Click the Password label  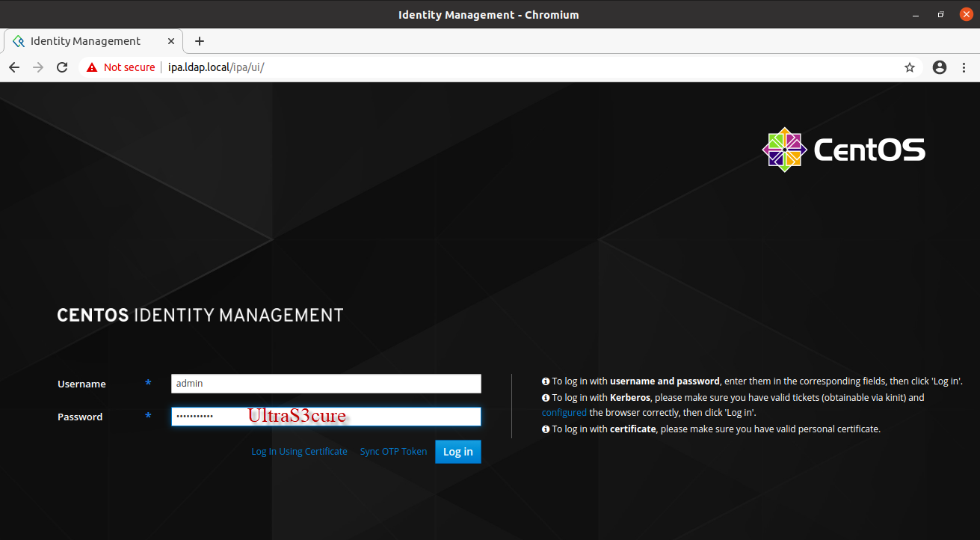point(80,417)
